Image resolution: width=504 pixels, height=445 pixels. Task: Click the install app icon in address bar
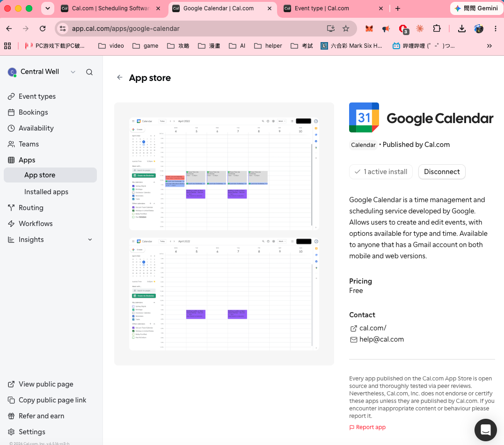point(331,29)
